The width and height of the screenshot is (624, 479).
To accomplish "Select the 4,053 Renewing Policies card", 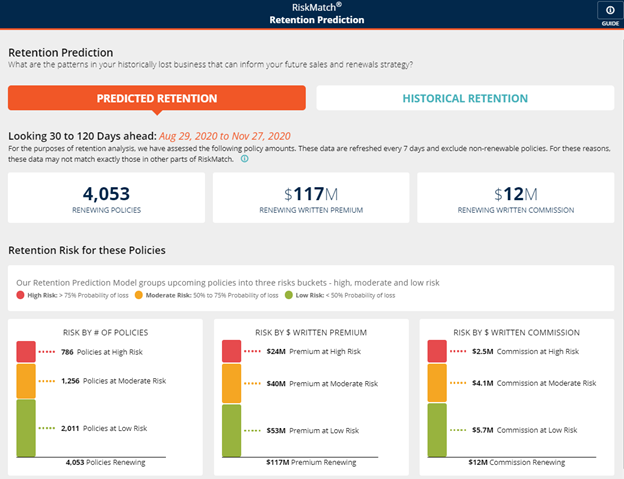I will 106,197.
